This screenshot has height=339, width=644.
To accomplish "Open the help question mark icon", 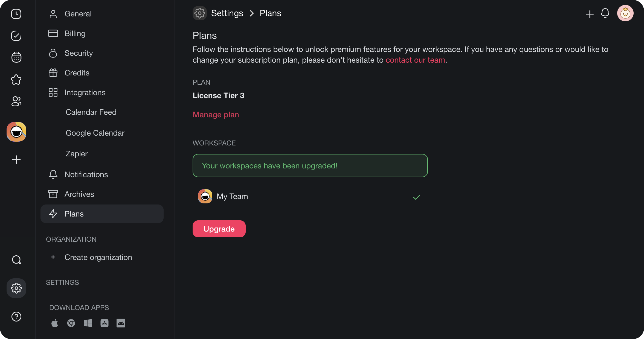I will [x=16, y=317].
